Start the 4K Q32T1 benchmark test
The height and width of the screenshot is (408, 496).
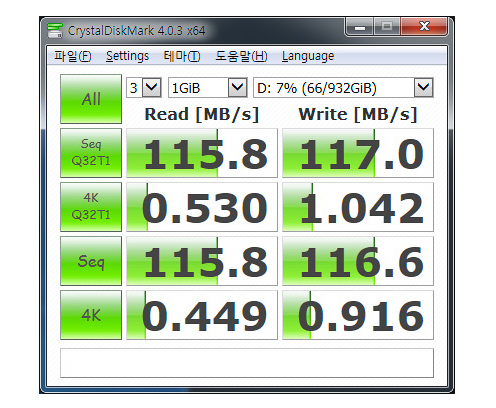91,207
